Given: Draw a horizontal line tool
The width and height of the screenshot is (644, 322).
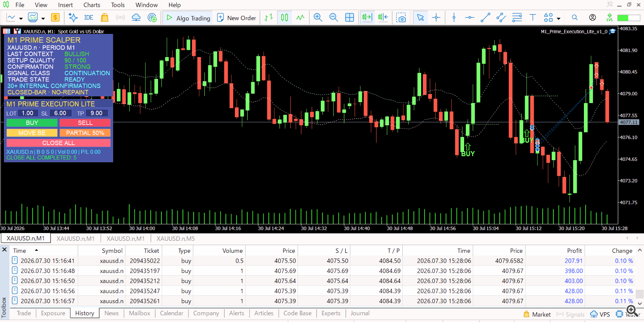Looking at the screenshot, I should [470, 18].
